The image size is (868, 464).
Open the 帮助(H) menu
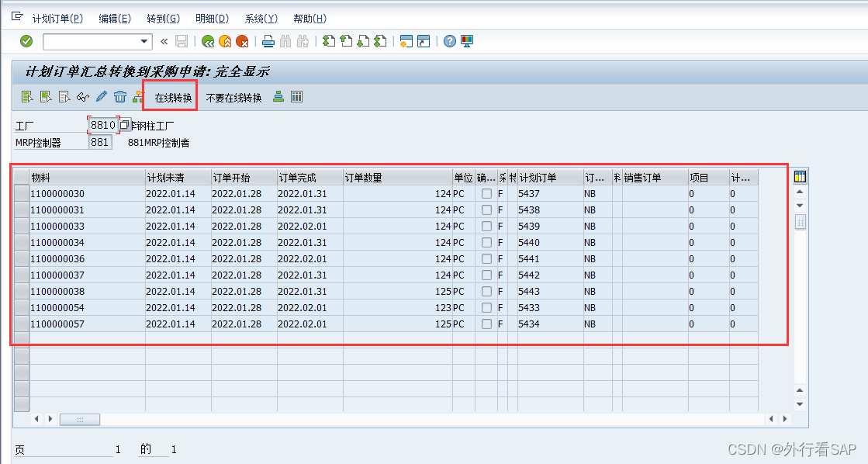click(310, 19)
